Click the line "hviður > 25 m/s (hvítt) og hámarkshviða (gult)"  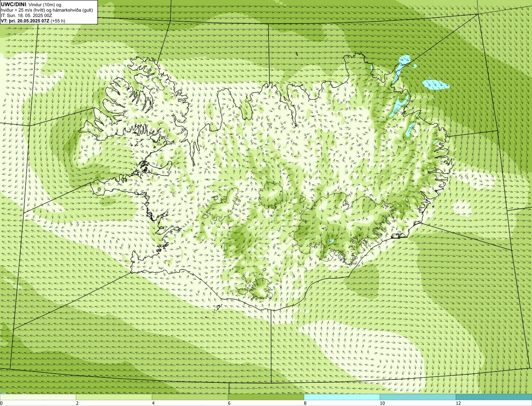[x=47, y=10]
